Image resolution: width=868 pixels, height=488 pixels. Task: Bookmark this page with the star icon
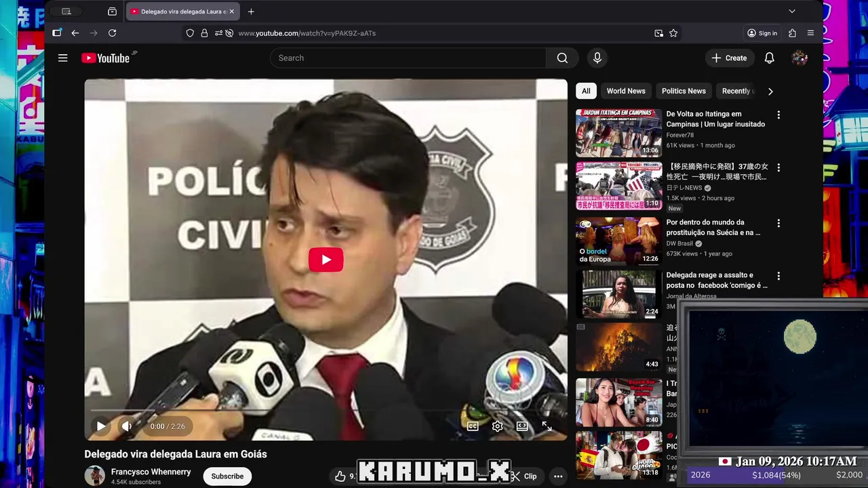coord(673,33)
